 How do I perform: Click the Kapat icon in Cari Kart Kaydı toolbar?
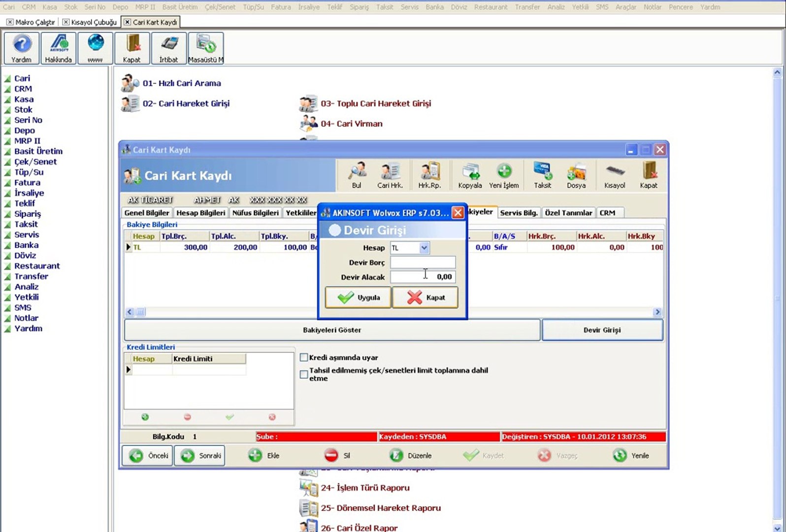pos(649,175)
